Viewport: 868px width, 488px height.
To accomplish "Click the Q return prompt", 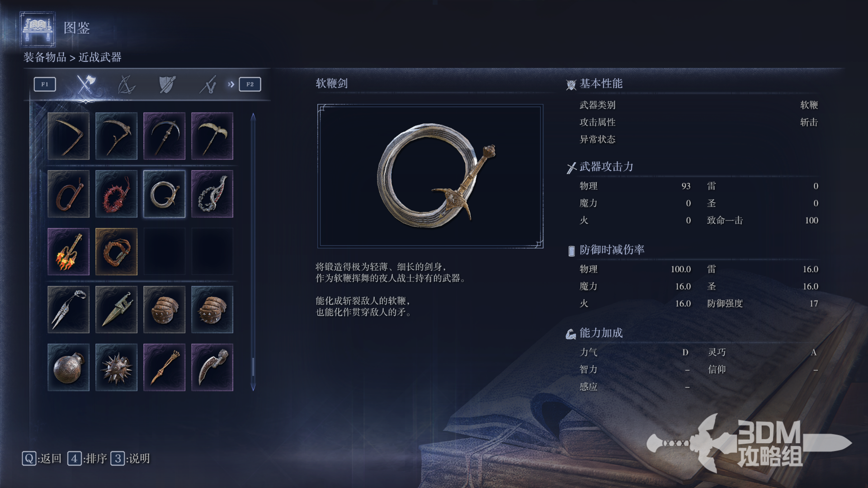I will [x=42, y=459].
